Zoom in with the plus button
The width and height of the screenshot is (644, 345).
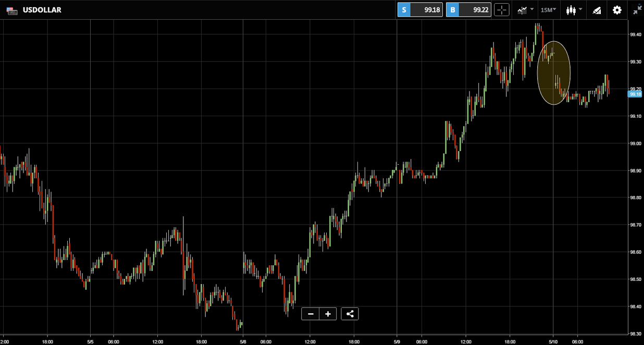[x=328, y=314]
